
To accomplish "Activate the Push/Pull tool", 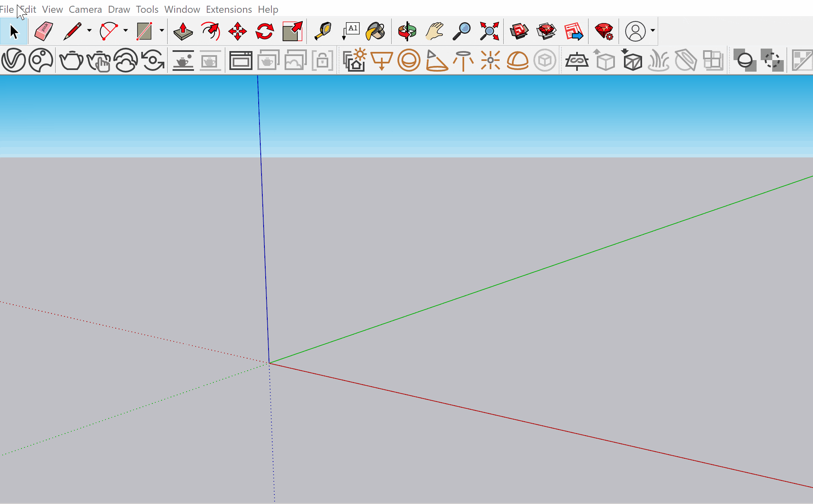I will tap(183, 31).
